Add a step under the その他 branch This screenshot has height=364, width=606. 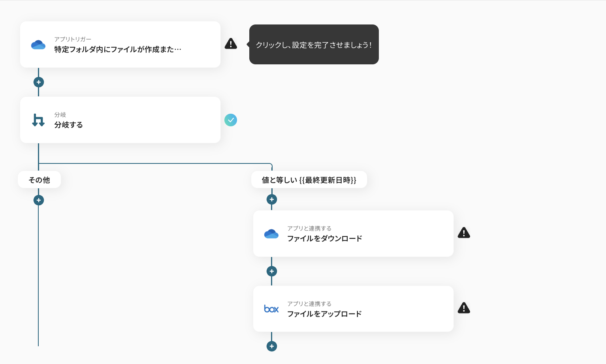(38, 200)
